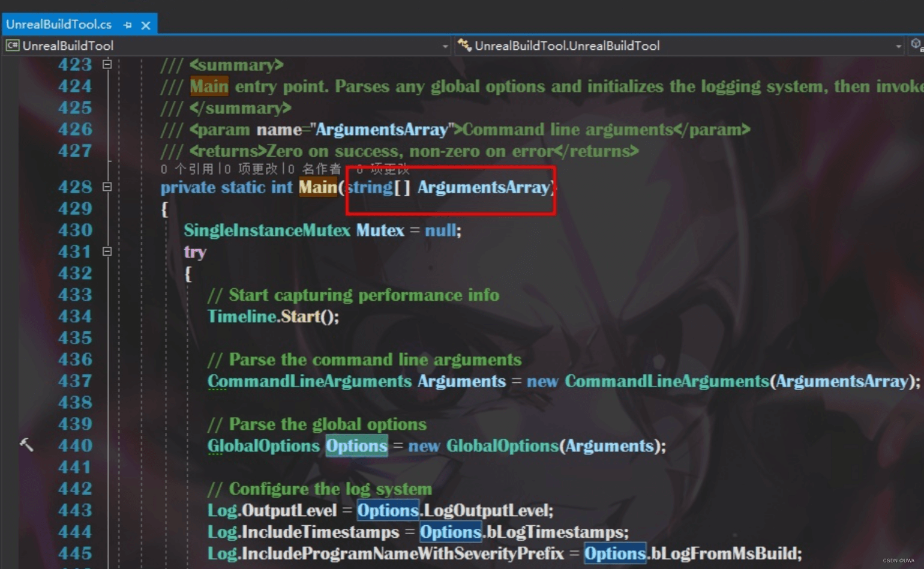Viewport: 924px width, 569px height.
Task: Click 'Main' in the summary comment line 424
Action: coord(209,86)
